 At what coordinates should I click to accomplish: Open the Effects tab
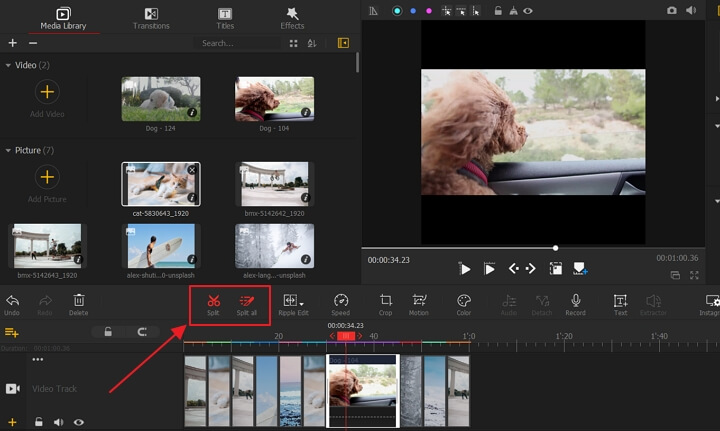292,18
